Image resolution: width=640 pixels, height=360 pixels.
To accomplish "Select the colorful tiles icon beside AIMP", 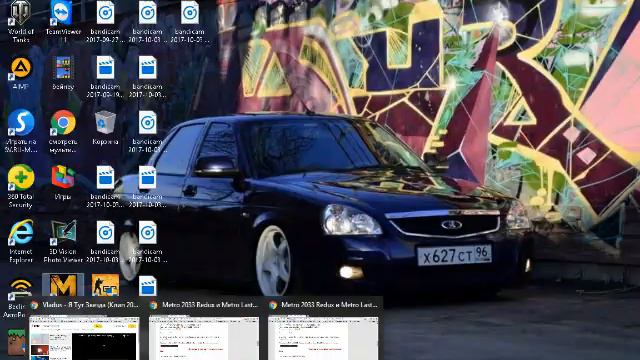I will point(63,68).
